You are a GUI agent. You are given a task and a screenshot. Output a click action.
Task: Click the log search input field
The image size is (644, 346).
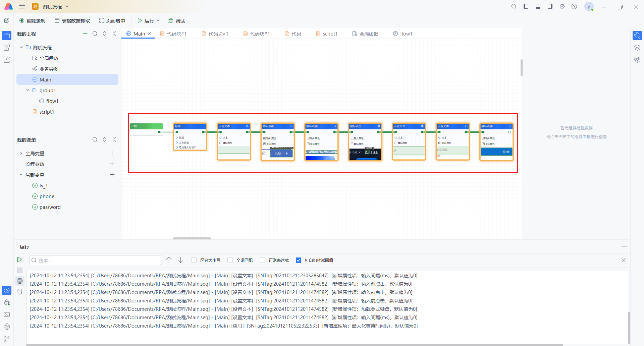(x=95, y=260)
